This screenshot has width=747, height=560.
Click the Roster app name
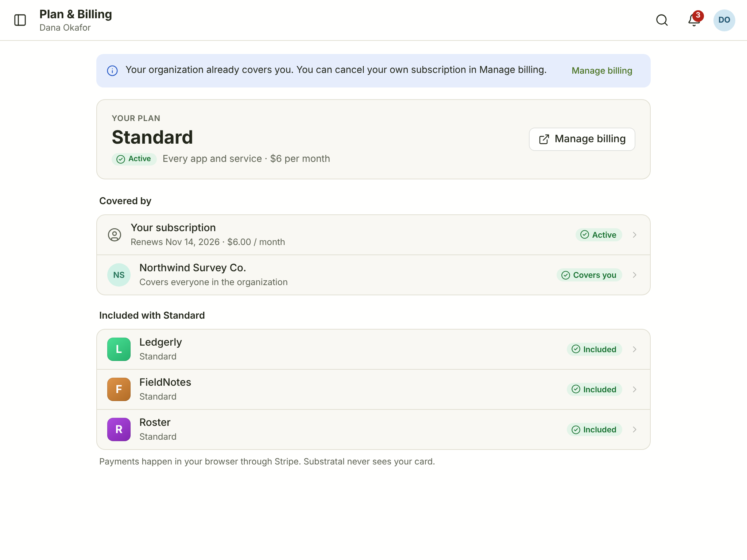pos(155,422)
